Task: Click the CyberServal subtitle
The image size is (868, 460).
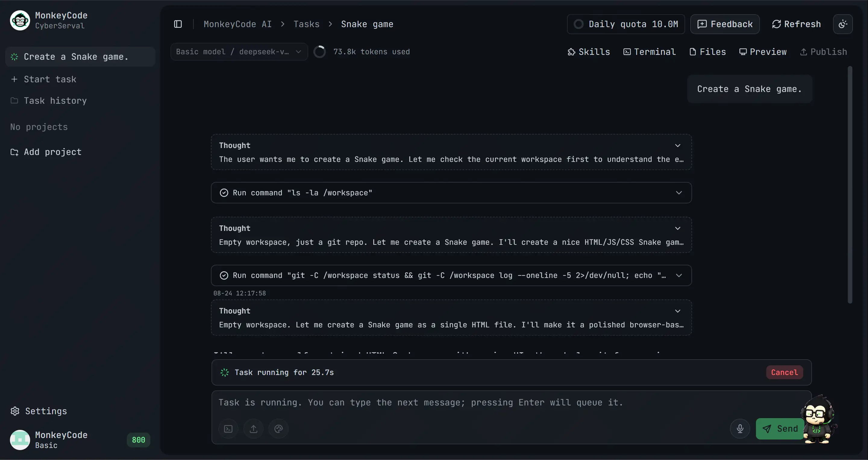Action: tap(60, 26)
